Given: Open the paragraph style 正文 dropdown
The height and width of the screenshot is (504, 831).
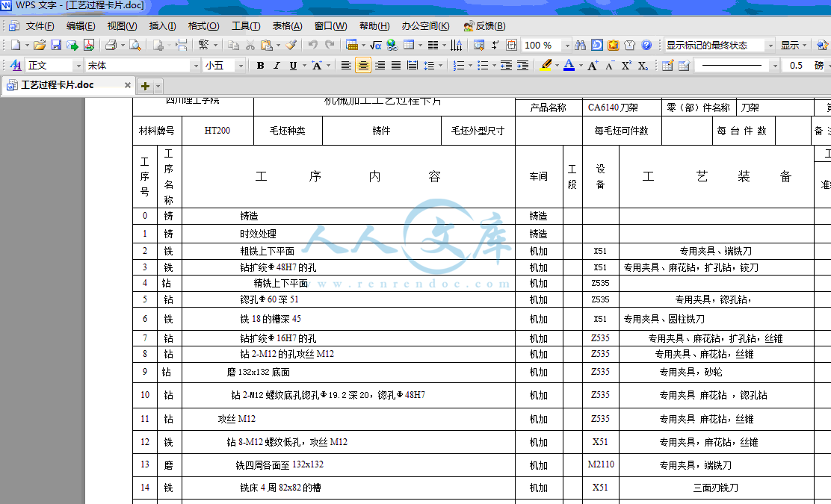Looking at the screenshot, I should 78,66.
